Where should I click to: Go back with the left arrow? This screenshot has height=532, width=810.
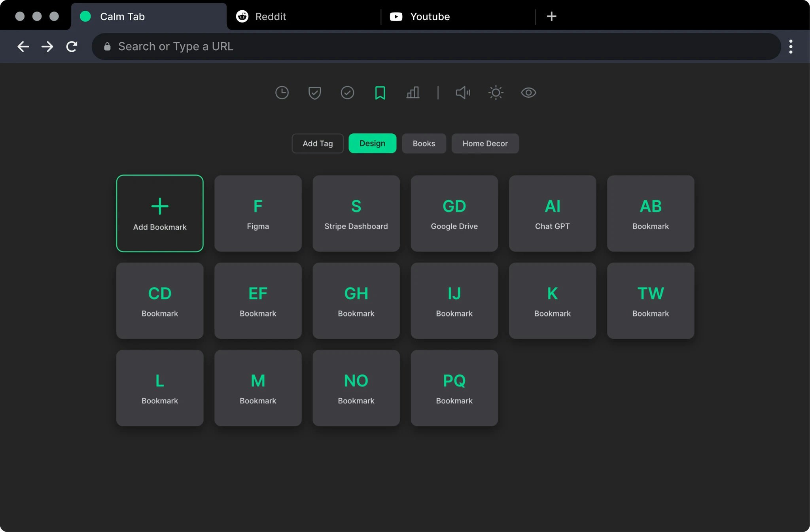pos(23,47)
